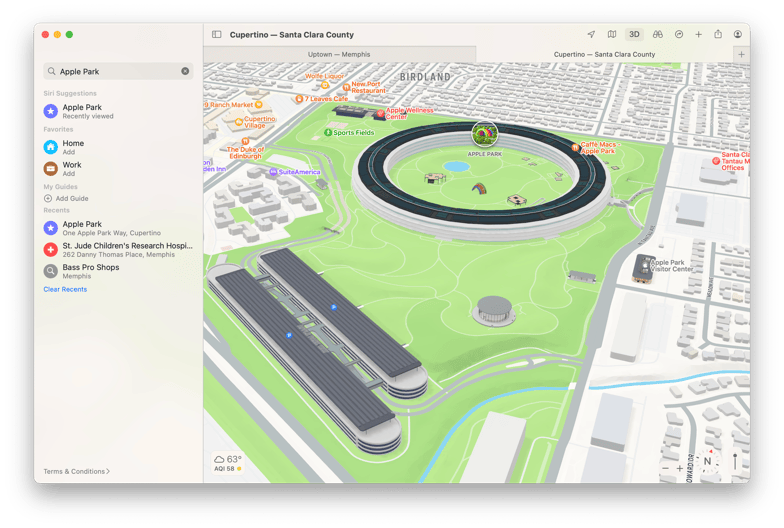Click the plus icon in toolbar
784x528 pixels.
698,34
